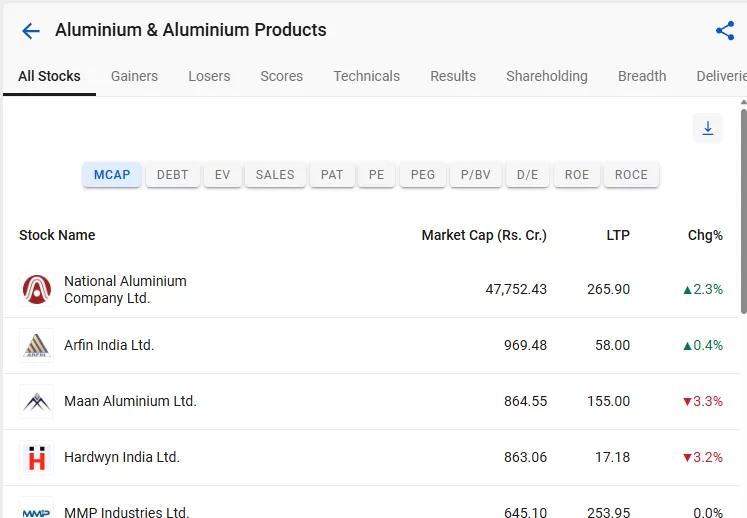
Task: Open Arfin India Ltd. link
Action: (109, 345)
